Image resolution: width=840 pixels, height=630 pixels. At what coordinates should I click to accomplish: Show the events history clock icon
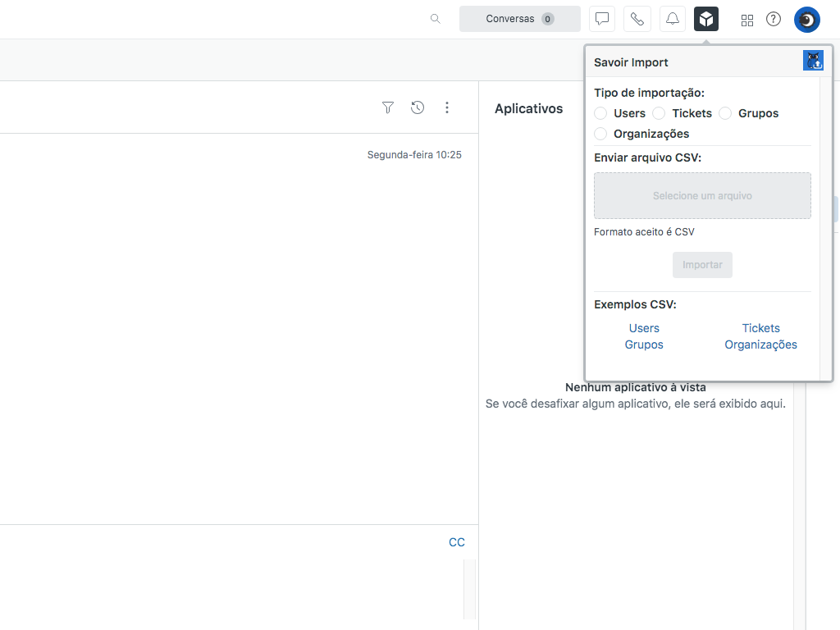[418, 107]
